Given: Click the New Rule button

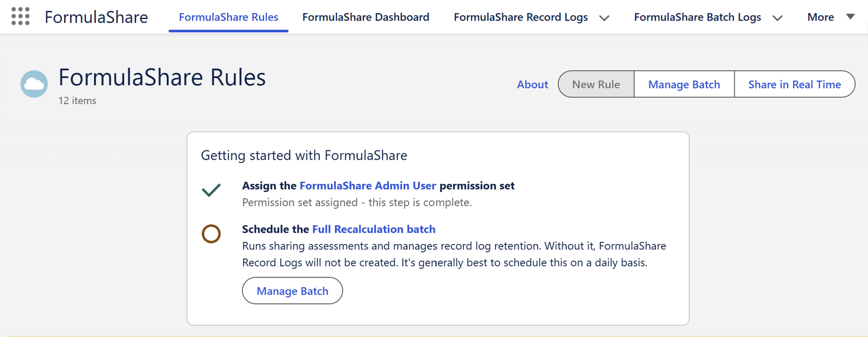Looking at the screenshot, I should [596, 84].
